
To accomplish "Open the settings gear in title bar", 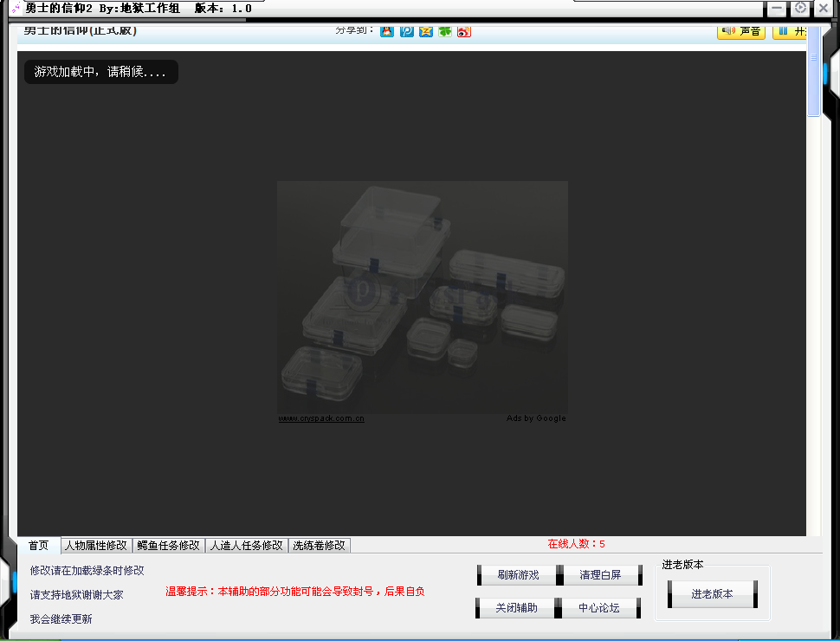I will point(800,8).
